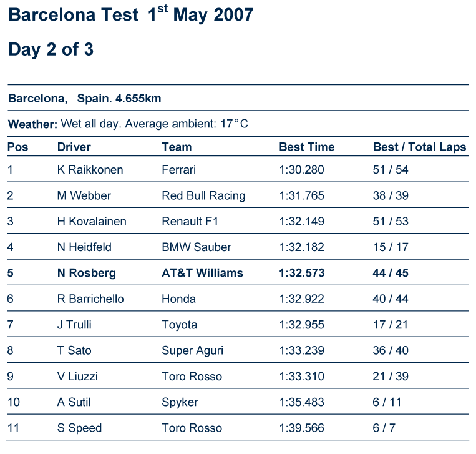Click the Weather label text
476x454 pixels.
pyautogui.click(x=33, y=124)
